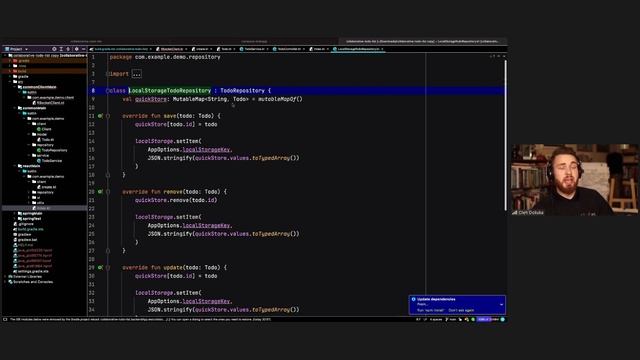Switch to the RSocketClient.kt editor tab
This screenshot has height=360, width=640.
(171, 49)
